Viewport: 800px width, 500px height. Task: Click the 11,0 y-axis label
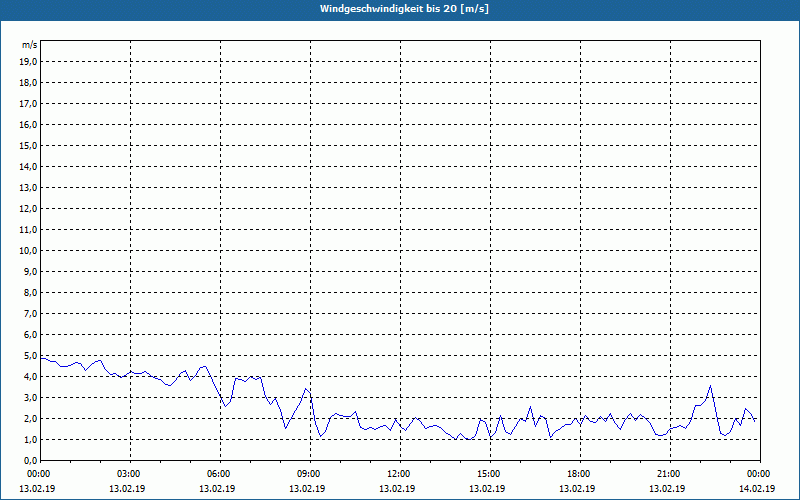28,230
